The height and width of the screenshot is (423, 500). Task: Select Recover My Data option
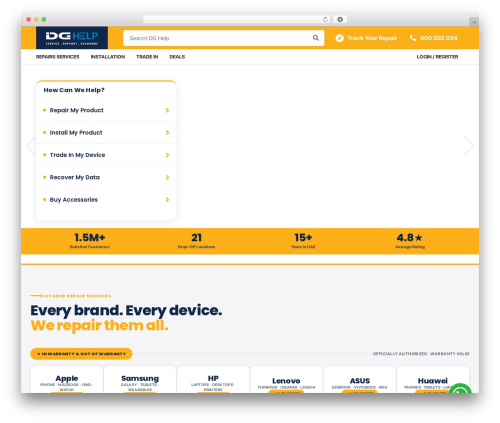coord(106,177)
